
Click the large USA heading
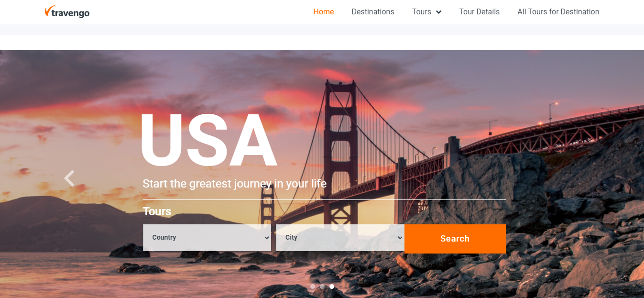pos(208,140)
